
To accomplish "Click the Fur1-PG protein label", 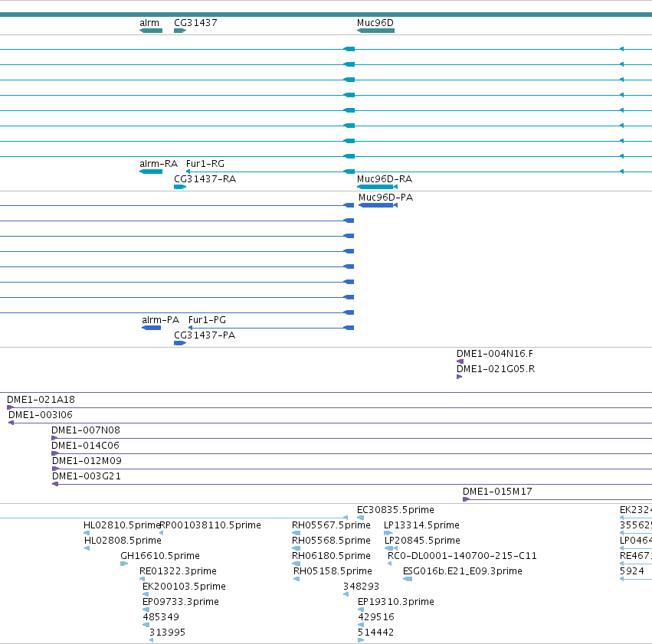I will click(x=207, y=320).
